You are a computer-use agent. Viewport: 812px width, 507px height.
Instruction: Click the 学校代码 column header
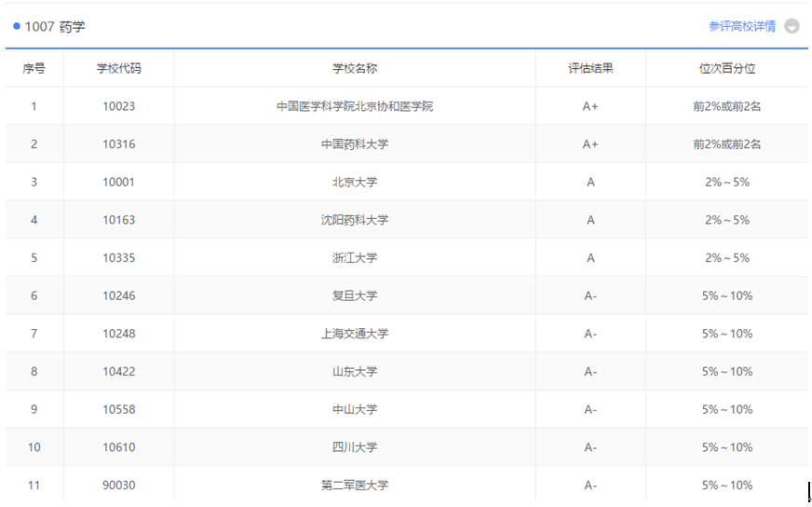coord(119,68)
